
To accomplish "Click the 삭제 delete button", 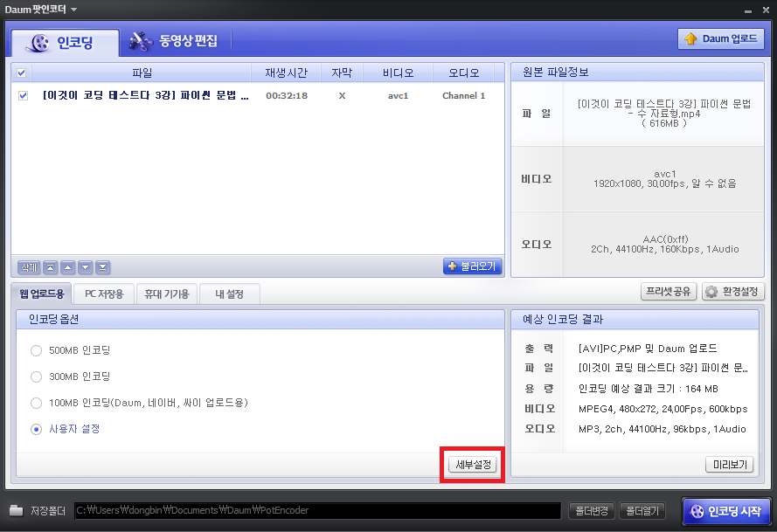I will point(29,267).
